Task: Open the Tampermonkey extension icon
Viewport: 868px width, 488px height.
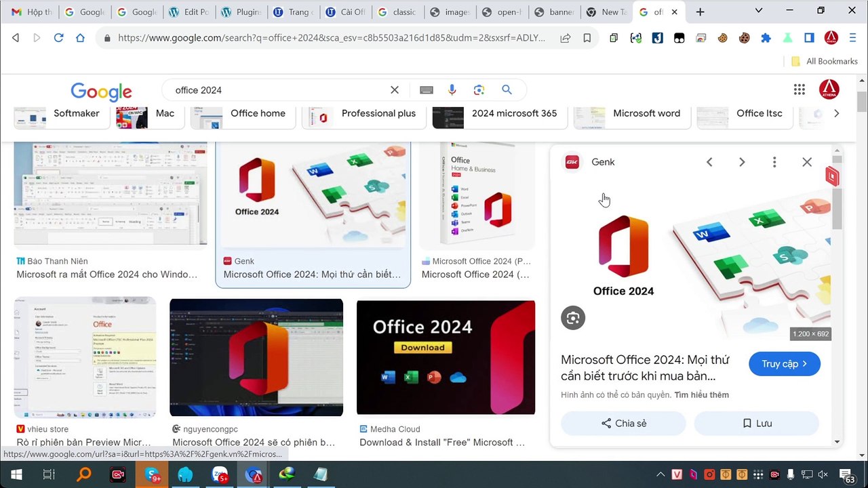Action: [679, 38]
